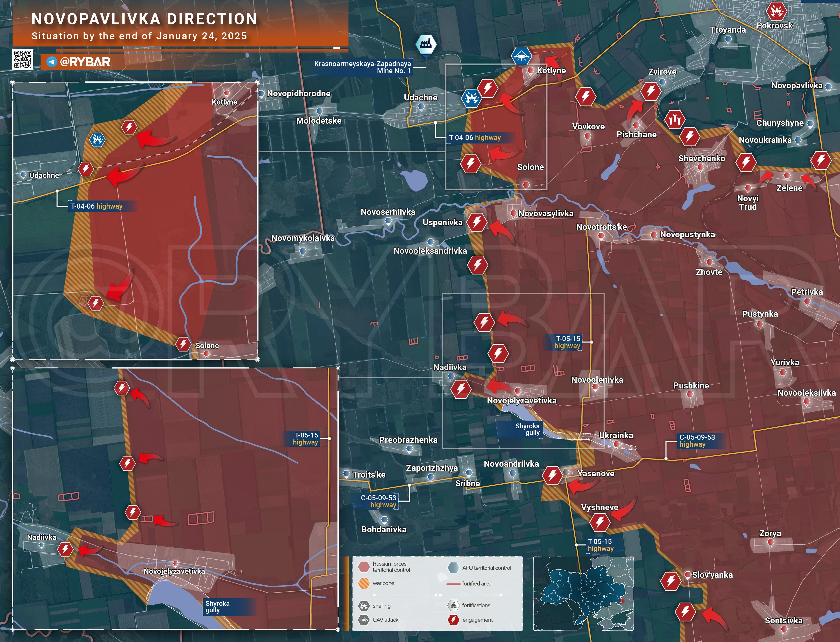The height and width of the screenshot is (642, 840).
Task: Click the engagement icon next to Slov'yanka
Action: click(670, 581)
